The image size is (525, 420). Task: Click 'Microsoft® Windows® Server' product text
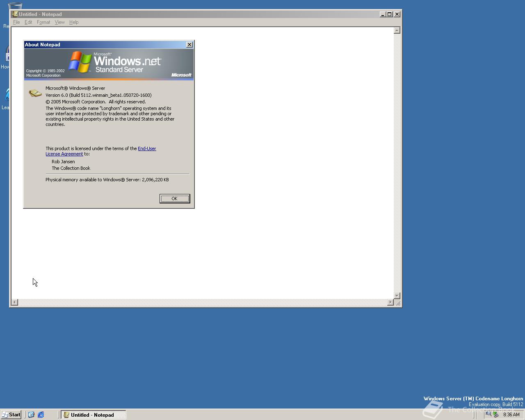click(75, 88)
